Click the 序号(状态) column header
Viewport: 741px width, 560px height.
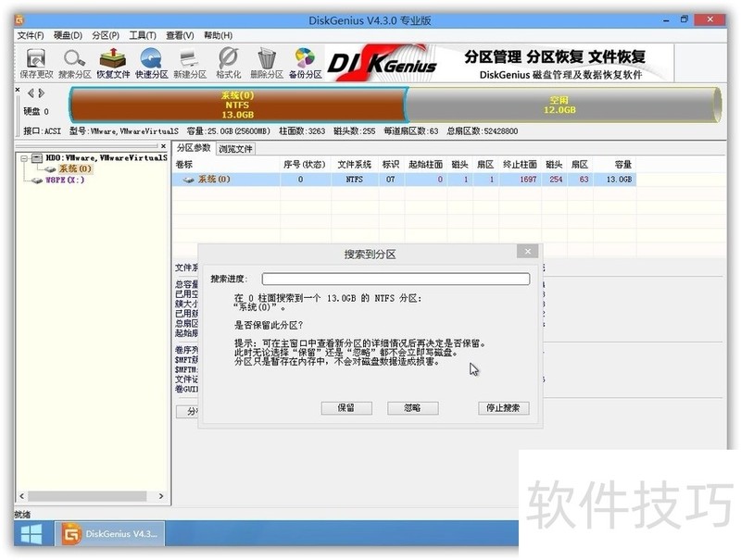pyautogui.click(x=305, y=165)
